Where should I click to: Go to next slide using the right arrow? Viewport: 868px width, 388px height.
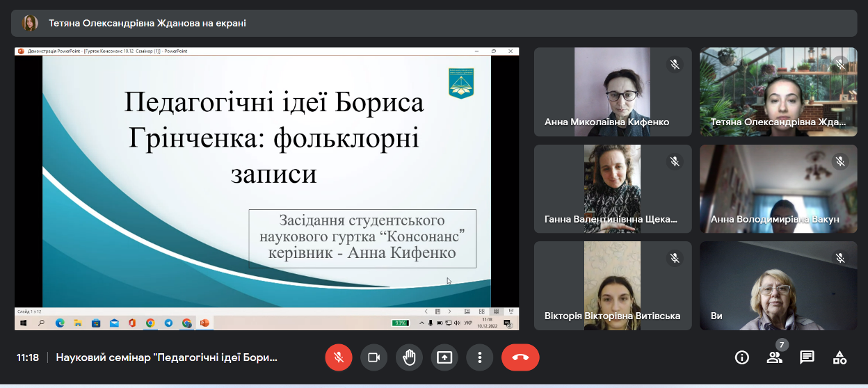tap(449, 312)
